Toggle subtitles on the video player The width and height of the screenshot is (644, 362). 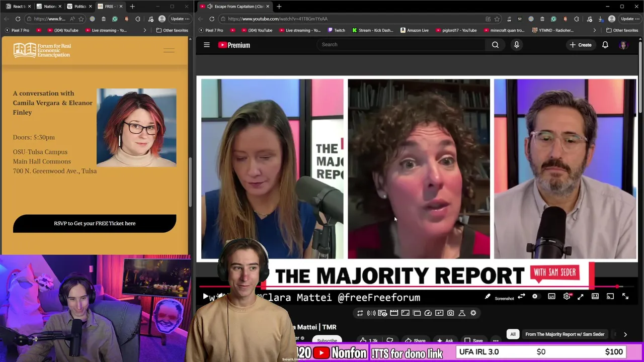551,297
